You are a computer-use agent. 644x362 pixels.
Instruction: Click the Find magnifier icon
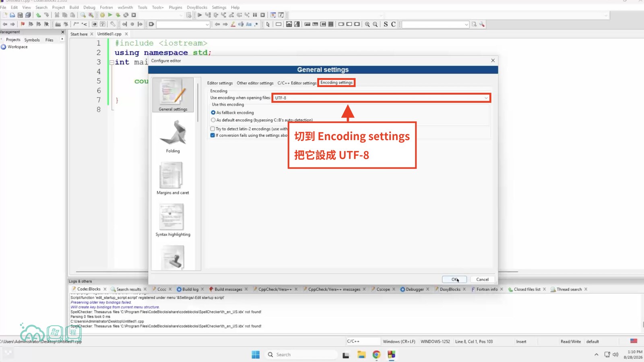tap(83, 15)
